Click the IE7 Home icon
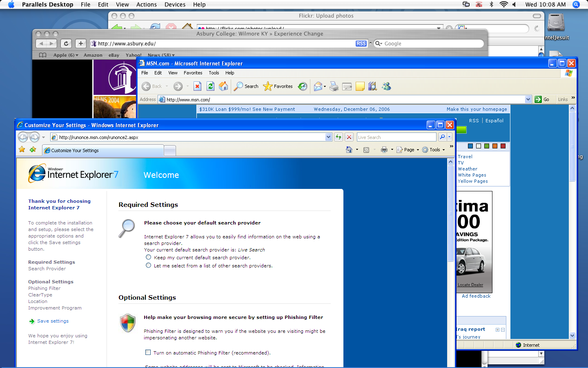Image resolution: width=588 pixels, height=368 pixels. tap(349, 150)
